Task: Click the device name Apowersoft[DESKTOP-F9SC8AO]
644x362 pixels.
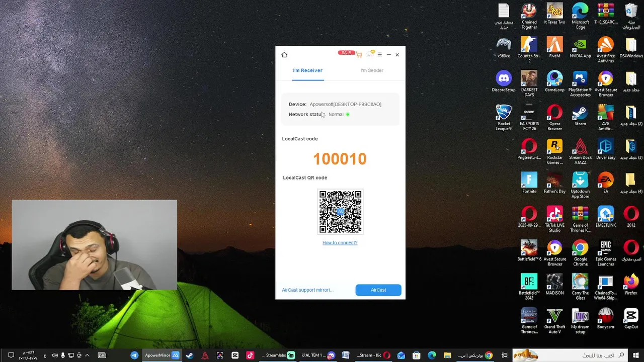Action: tap(346, 104)
